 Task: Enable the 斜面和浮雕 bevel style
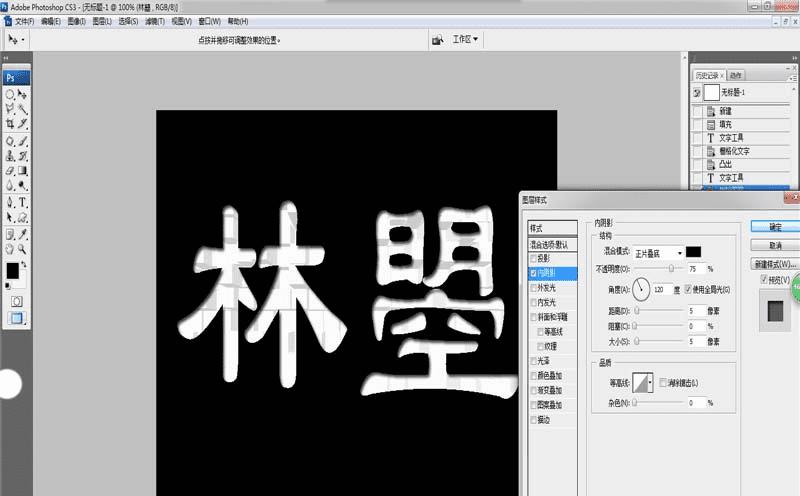tap(534, 317)
